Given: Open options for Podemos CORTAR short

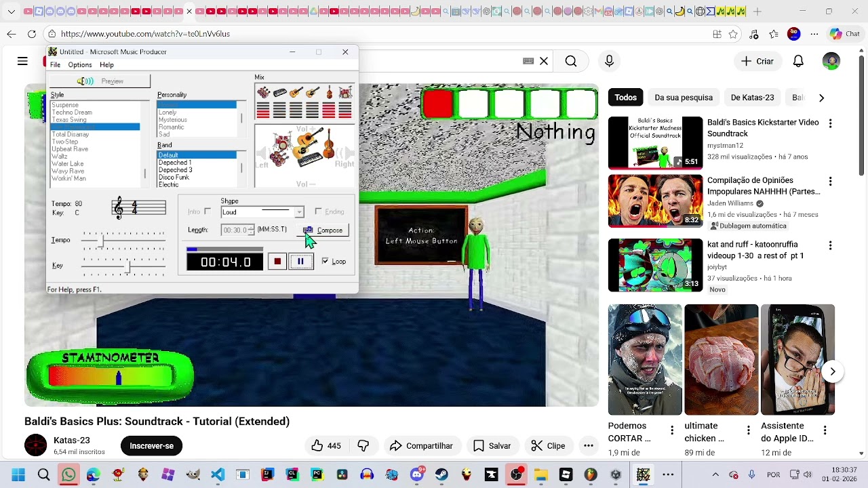Looking at the screenshot, I should tap(672, 430).
